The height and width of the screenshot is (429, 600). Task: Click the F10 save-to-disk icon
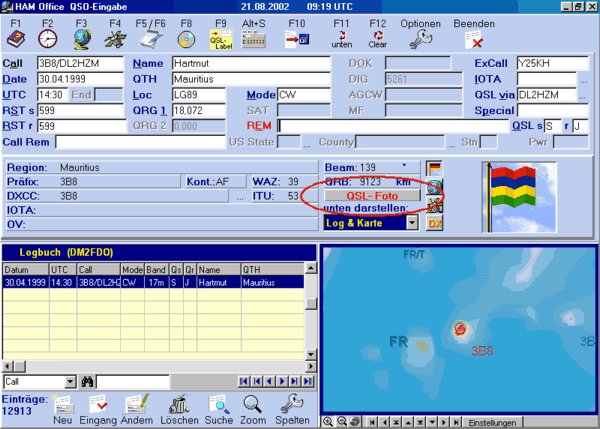tap(297, 39)
